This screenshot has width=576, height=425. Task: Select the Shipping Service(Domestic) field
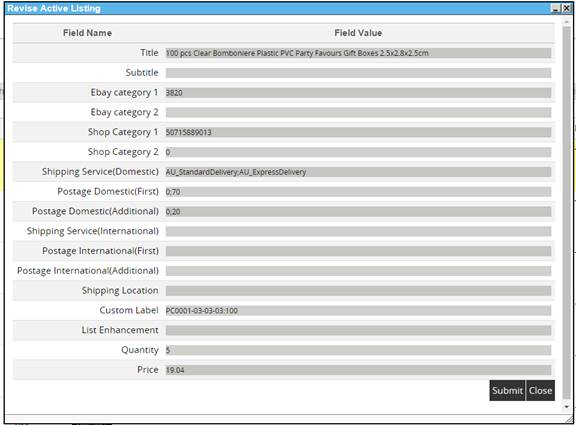(358, 172)
